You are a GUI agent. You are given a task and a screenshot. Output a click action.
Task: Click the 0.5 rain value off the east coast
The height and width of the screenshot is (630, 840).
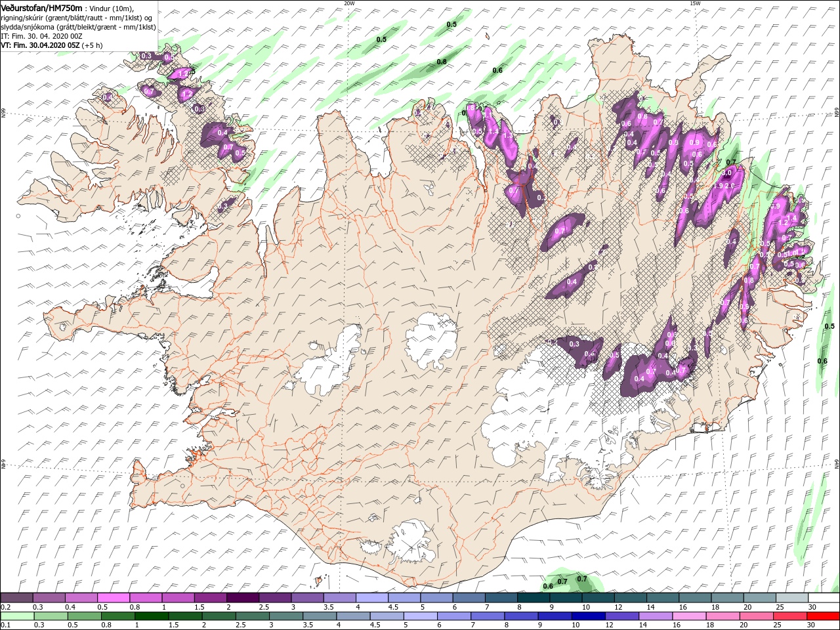click(829, 327)
